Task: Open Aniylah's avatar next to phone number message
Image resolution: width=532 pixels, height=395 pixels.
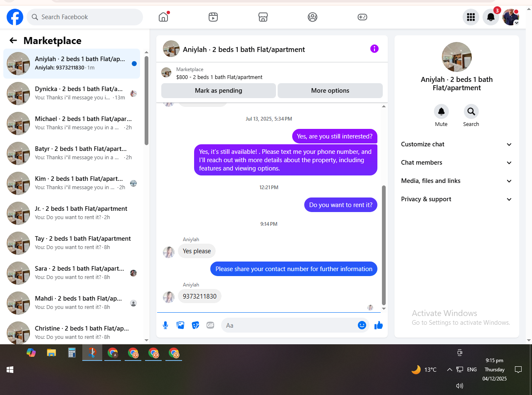Action: coord(168,297)
